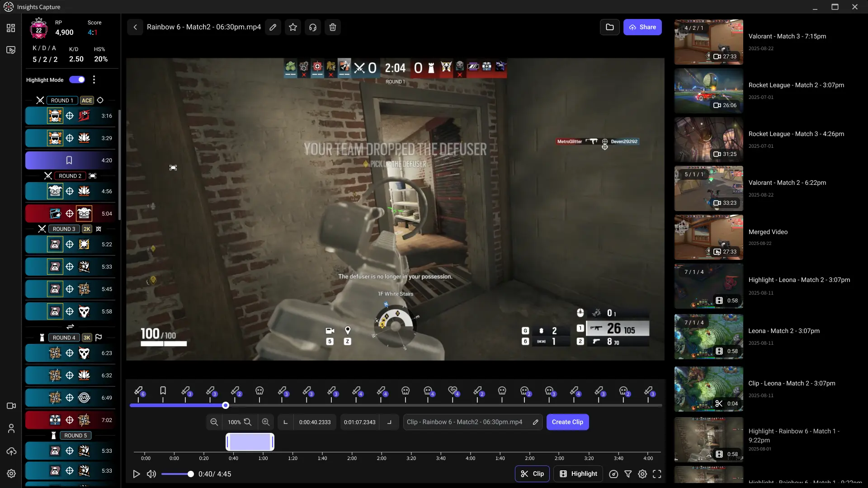The height and width of the screenshot is (488, 868).
Task: Jump to the death event at 7:02
Action: point(71,420)
